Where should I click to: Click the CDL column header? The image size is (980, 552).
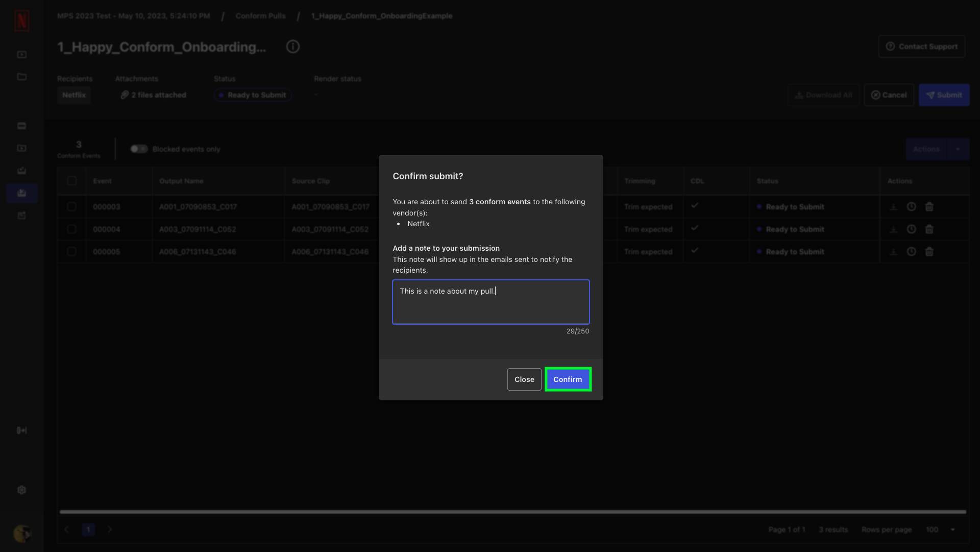coord(697,181)
